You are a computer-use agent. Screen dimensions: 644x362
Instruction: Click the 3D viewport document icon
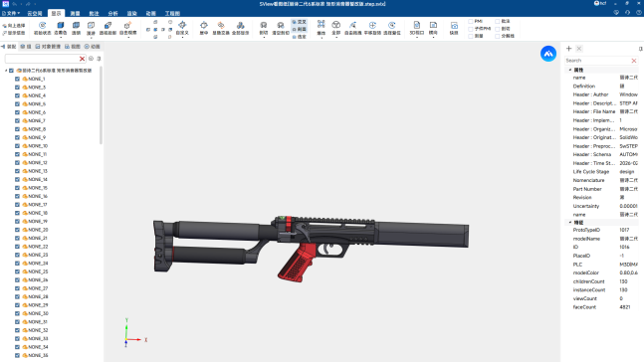point(416,26)
